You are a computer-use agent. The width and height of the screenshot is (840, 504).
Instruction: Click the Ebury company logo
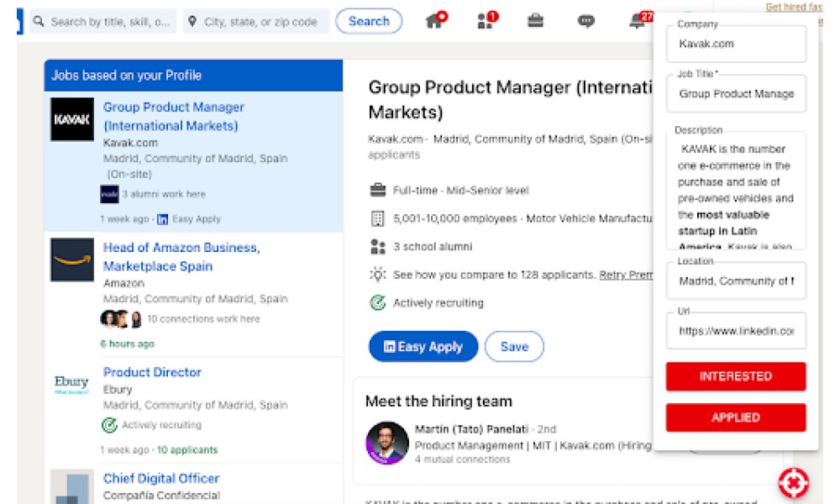71,384
